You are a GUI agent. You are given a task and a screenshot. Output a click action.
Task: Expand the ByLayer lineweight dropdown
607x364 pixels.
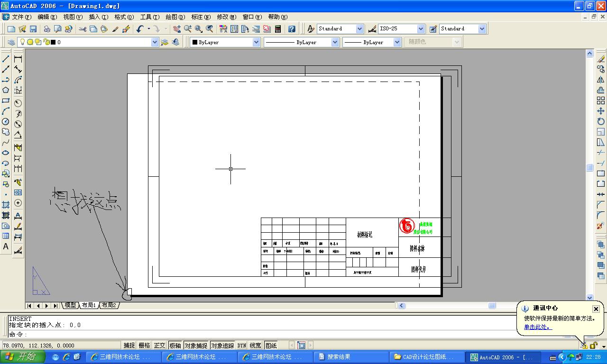click(397, 42)
